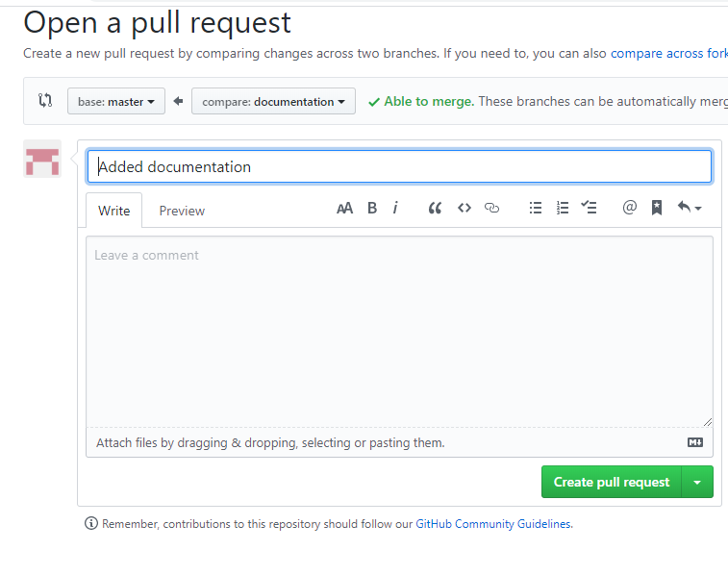The width and height of the screenshot is (728, 575).
Task: Expand the compare: documentation branch dropdown
Action: 273,102
